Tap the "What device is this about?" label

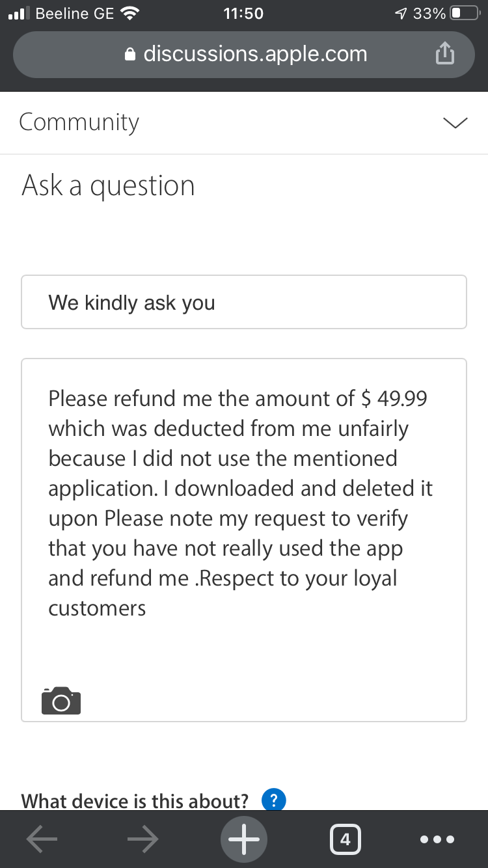click(135, 800)
